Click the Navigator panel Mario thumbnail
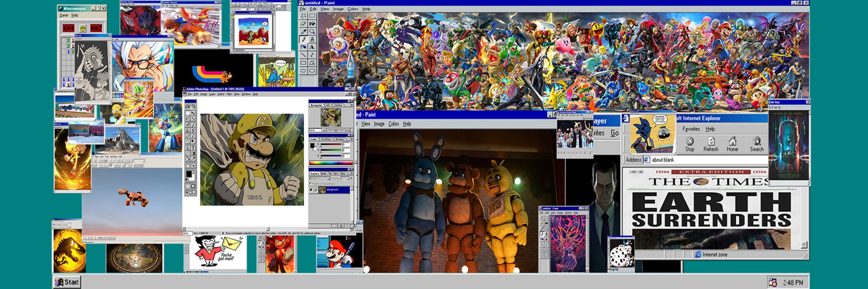The height and width of the screenshot is (289, 868). 331,117
